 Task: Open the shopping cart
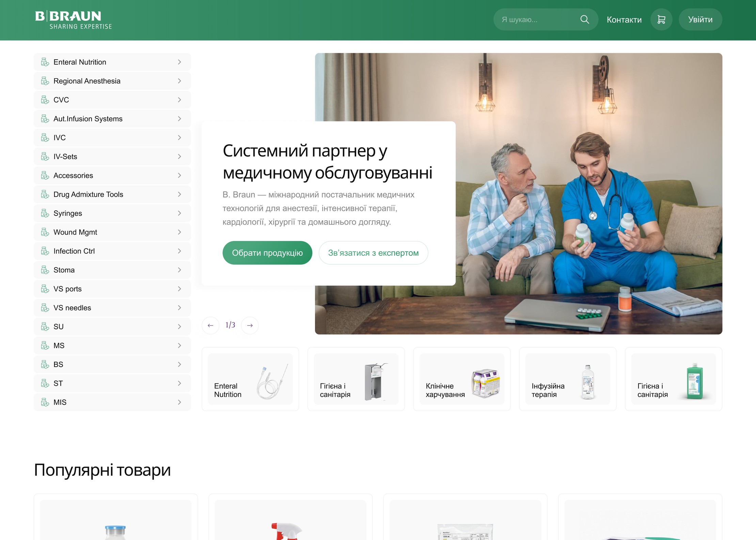pos(661,19)
